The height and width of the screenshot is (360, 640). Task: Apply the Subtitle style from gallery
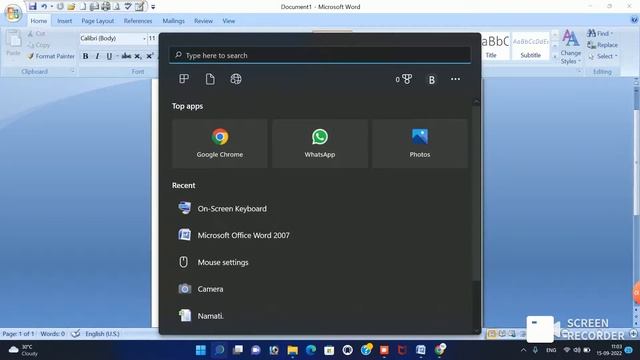[x=531, y=46]
